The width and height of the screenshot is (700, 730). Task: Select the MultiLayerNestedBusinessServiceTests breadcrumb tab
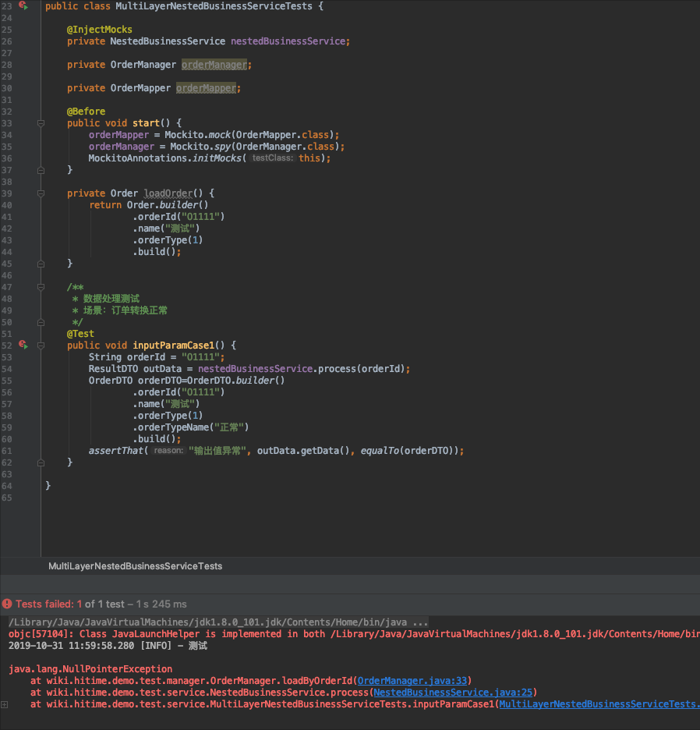point(135,566)
